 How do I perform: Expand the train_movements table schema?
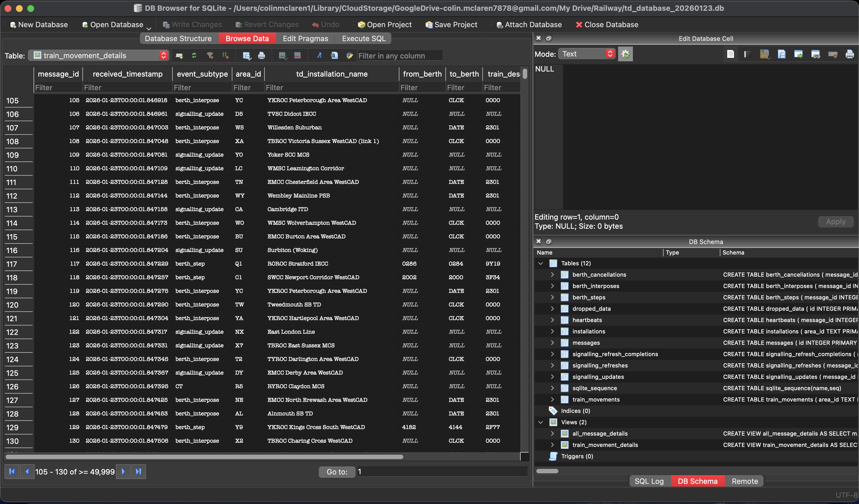(x=552, y=399)
